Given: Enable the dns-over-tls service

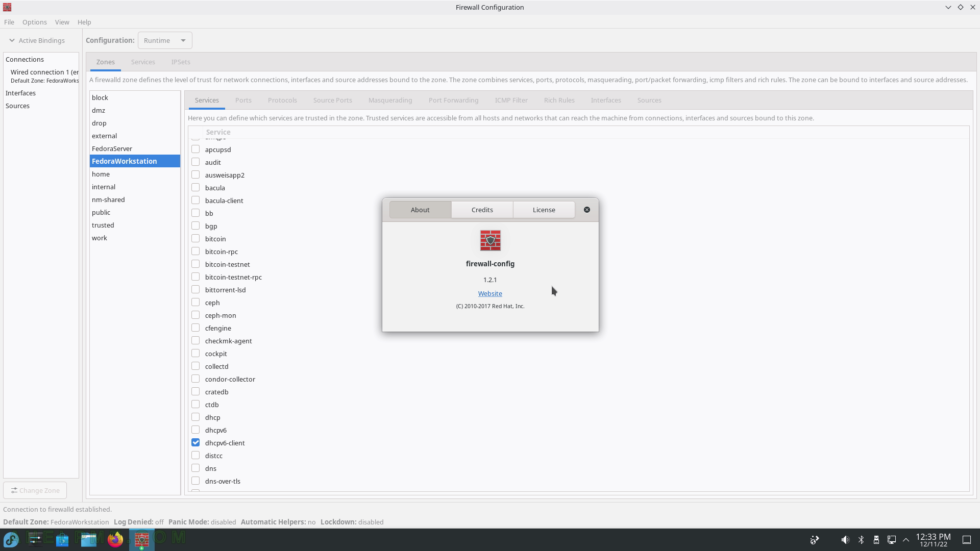Looking at the screenshot, I should point(195,481).
